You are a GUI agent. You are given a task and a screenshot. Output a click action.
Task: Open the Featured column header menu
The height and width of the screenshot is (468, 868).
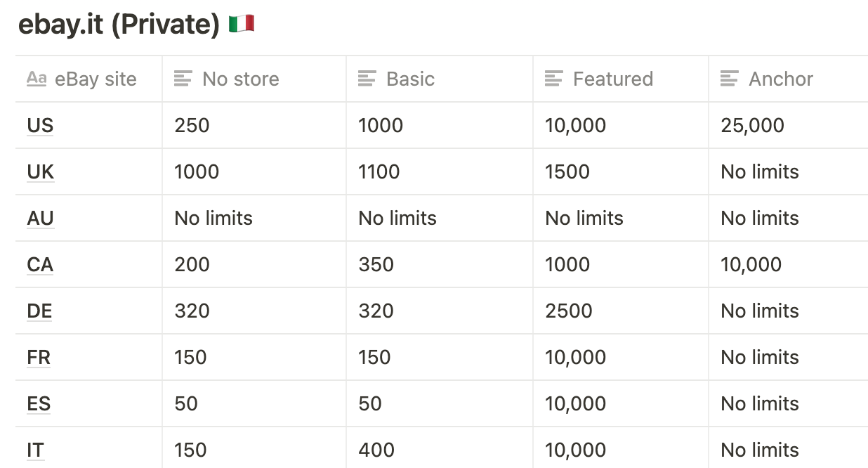pos(621,79)
